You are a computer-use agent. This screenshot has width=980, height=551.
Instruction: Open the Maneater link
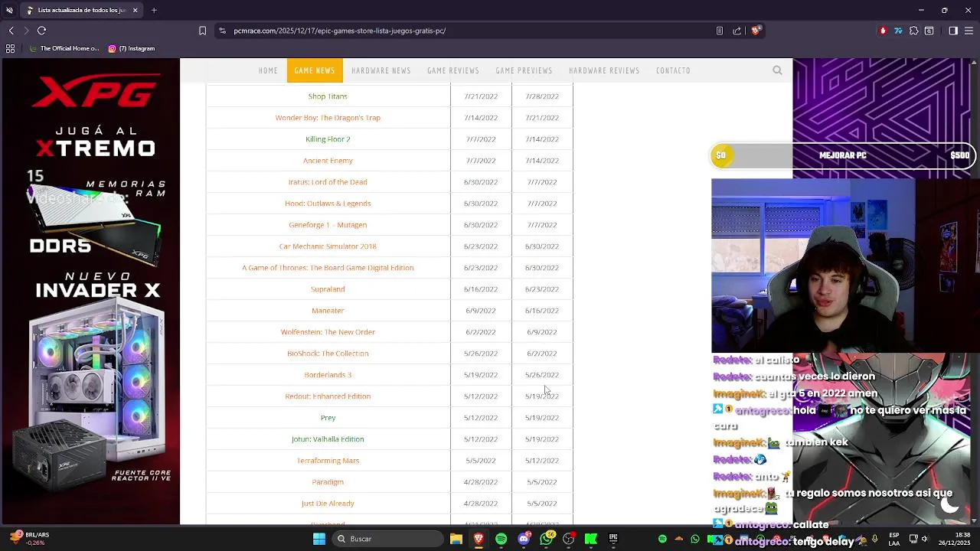tap(328, 311)
